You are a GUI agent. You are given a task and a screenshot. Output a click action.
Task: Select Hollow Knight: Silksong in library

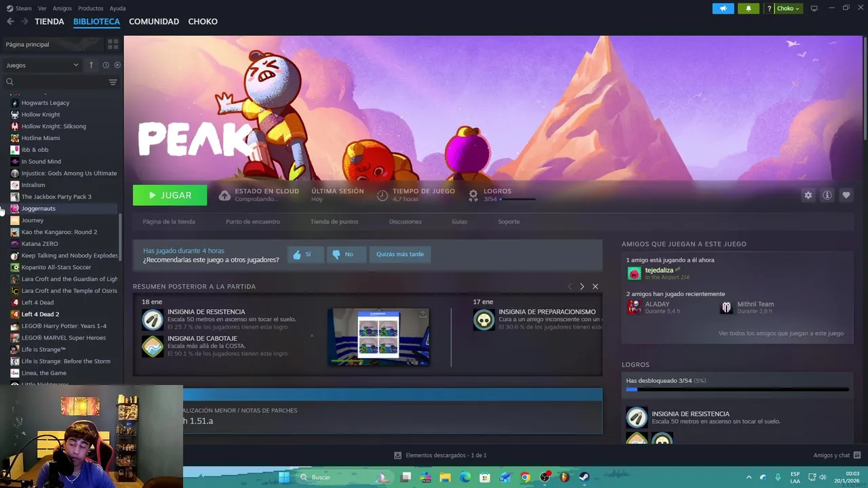coord(54,126)
